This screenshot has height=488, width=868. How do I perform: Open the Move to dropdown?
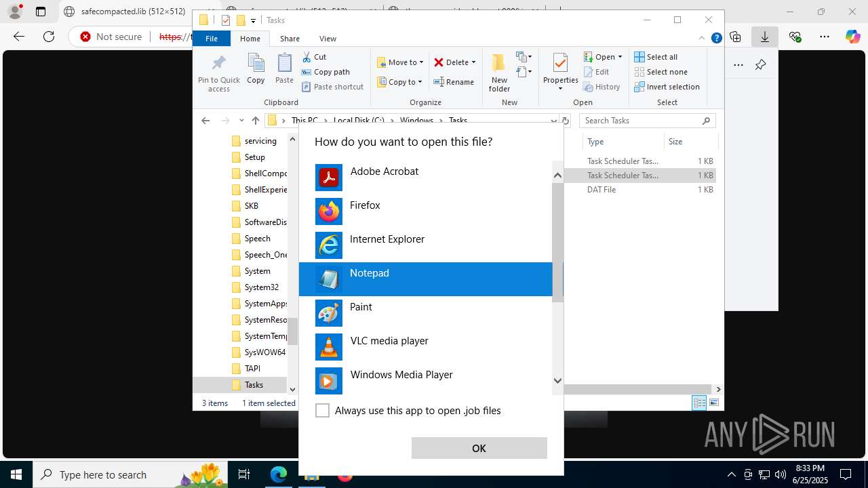pyautogui.click(x=400, y=62)
